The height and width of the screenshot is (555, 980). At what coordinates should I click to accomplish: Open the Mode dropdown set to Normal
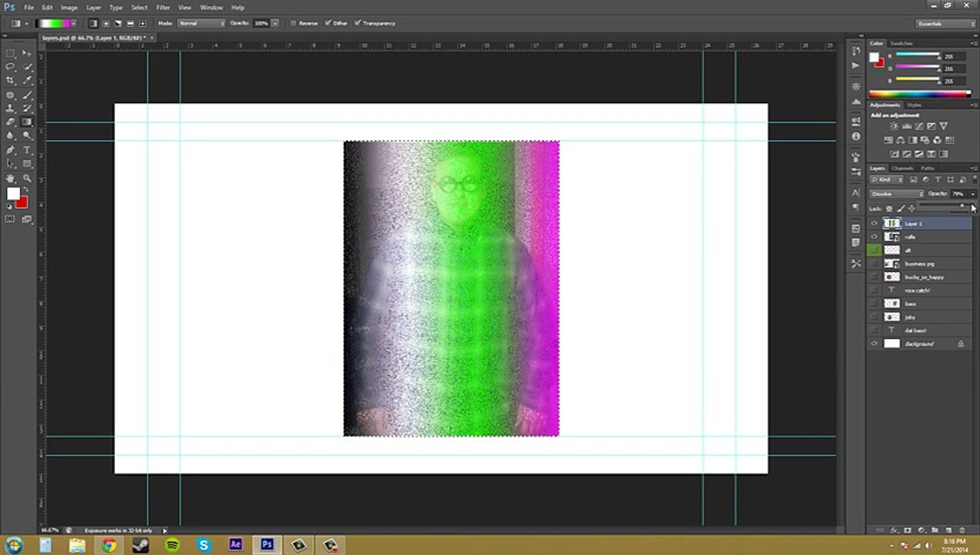point(201,23)
